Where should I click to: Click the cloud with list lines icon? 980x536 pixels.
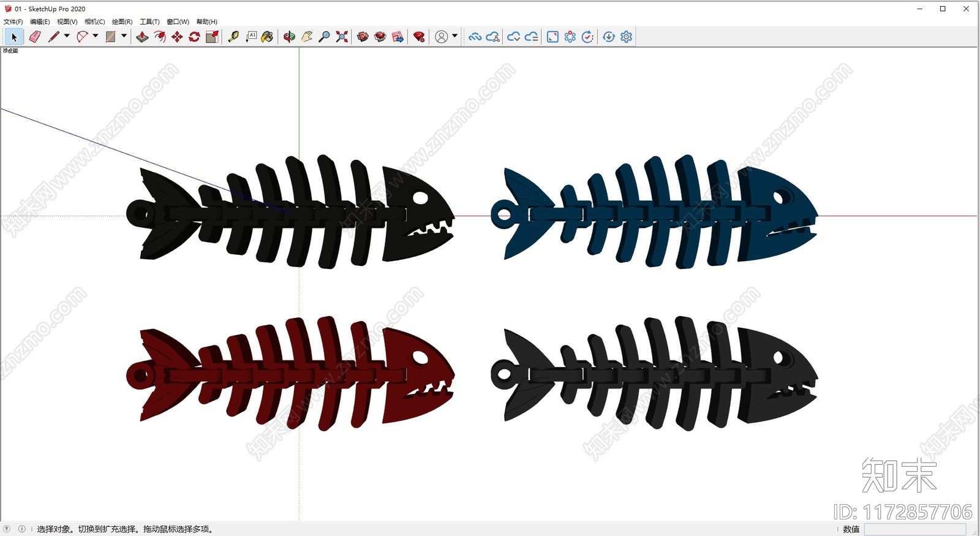pos(532,37)
